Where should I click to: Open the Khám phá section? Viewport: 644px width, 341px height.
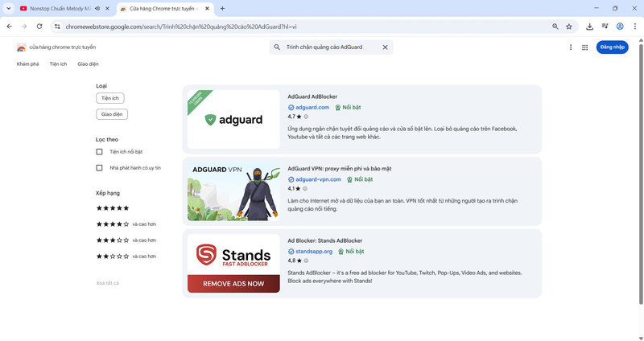(28, 64)
